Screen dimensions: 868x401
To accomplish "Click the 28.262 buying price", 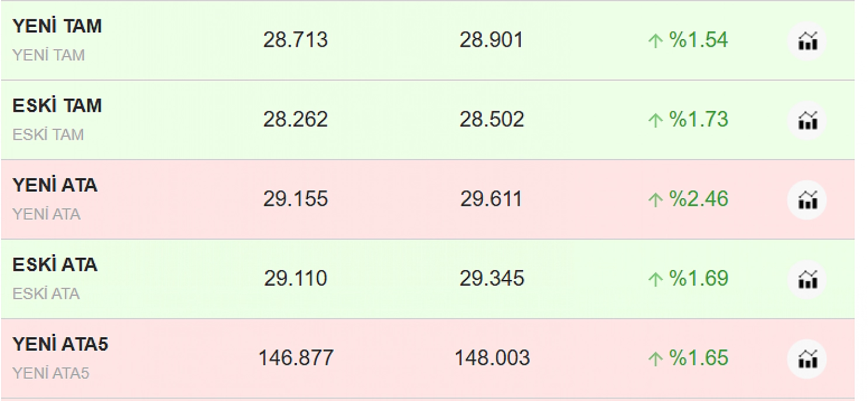I will pyautogui.click(x=295, y=120).
